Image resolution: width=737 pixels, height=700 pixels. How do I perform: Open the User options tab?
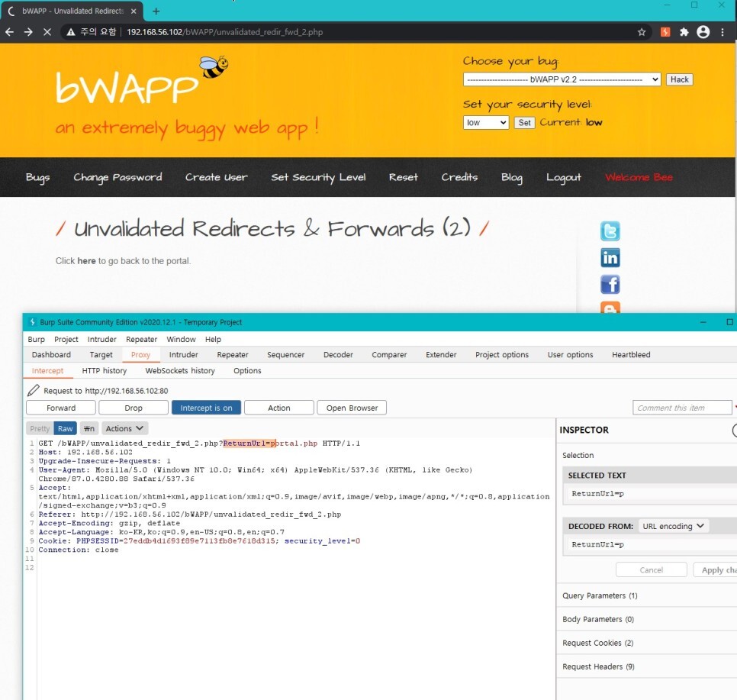click(570, 355)
